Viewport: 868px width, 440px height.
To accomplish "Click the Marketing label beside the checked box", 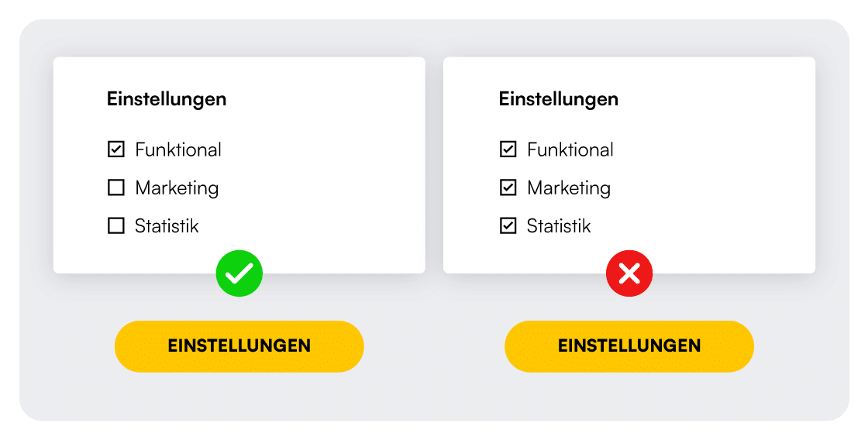I will click(569, 188).
